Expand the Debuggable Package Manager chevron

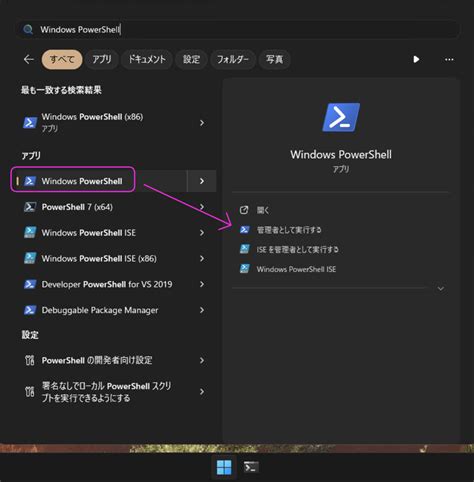[x=202, y=310]
